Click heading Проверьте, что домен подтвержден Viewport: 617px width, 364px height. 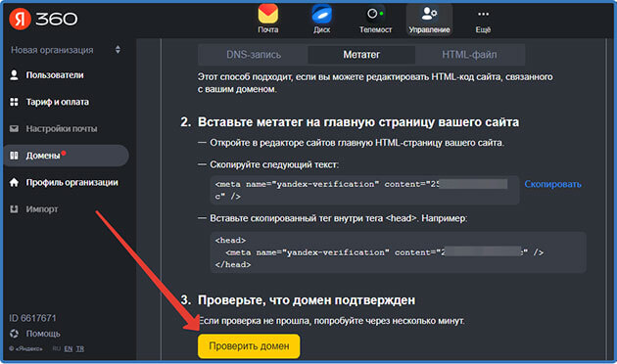tap(307, 300)
